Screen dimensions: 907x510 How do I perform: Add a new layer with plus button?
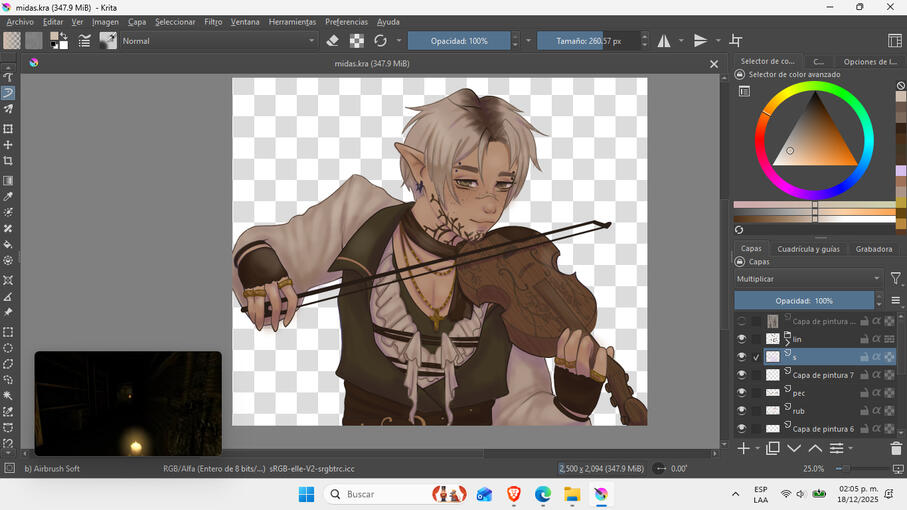coord(743,448)
